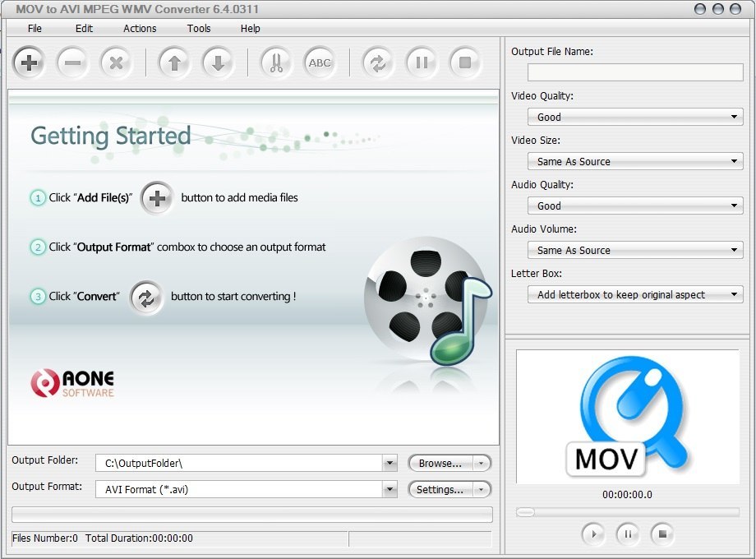The width and height of the screenshot is (756, 559).
Task: Stop conversion using toolbar stop icon
Action: (x=465, y=62)
